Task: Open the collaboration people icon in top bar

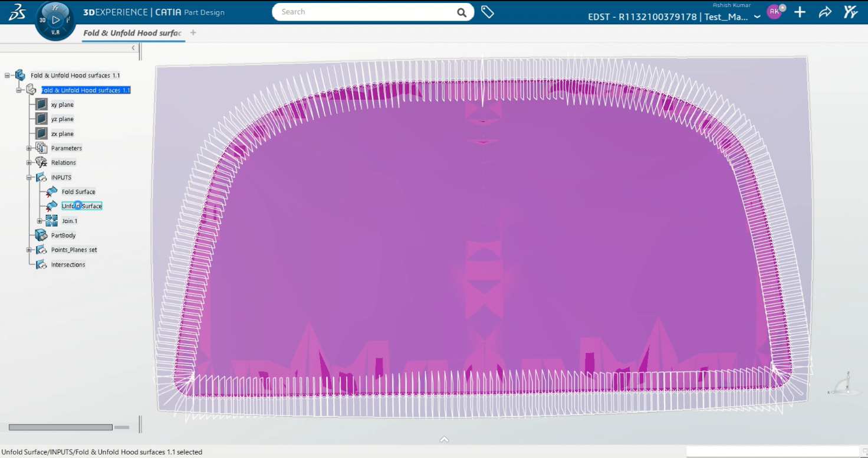Action: tap(850, 12)
